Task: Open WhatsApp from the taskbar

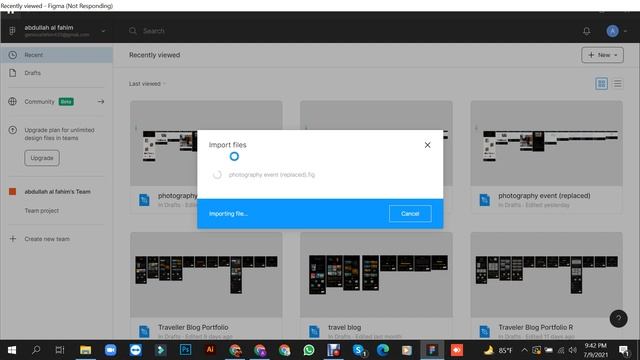Action: pyautogui.click(x=309, y=350)
